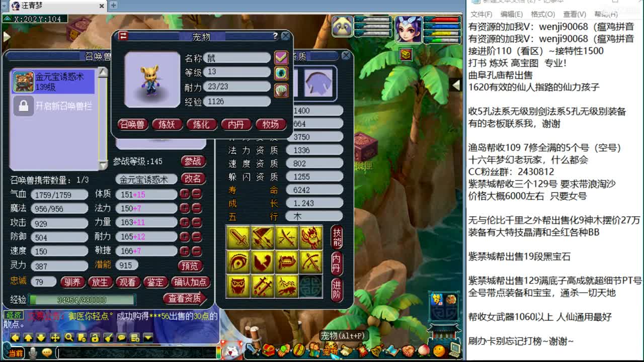The image size is (644, 362).
Task: Click the smiley face icon on bottom toolbar
Action: pyautogui.click(x=439, y=350)
